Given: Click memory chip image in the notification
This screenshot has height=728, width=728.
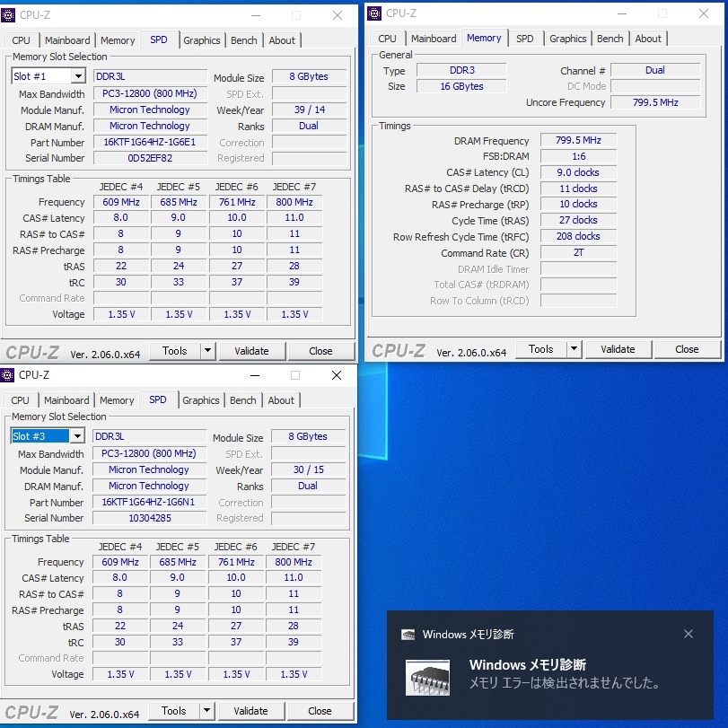Looking at the screenshot, I should [427, 678].
